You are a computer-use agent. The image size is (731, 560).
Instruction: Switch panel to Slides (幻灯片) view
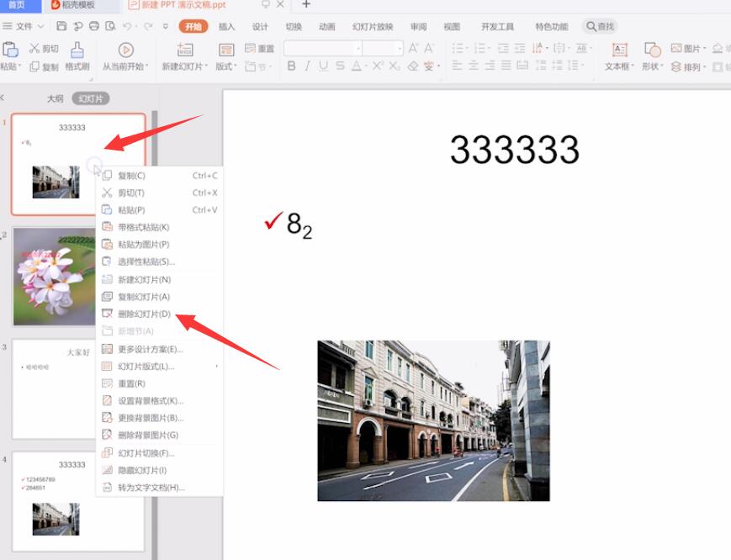[x=91, y=98]
